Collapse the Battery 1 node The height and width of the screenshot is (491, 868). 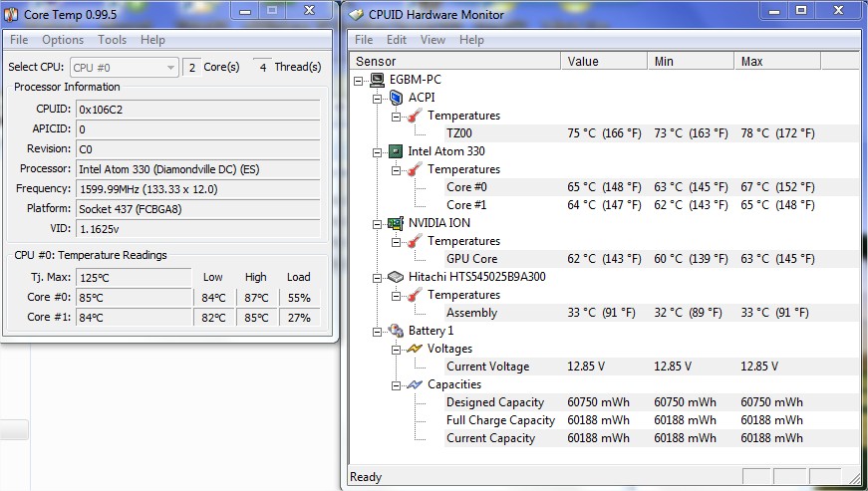click(x=378, y=332)
